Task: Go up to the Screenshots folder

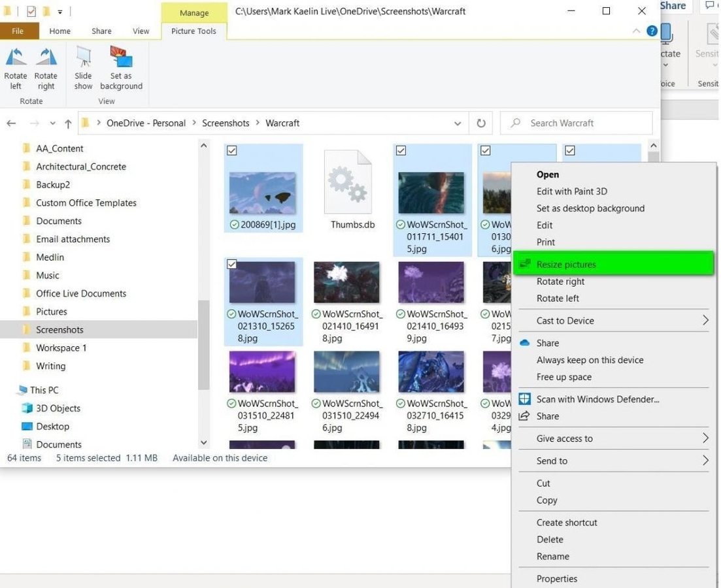Action: tap(68, 123)
